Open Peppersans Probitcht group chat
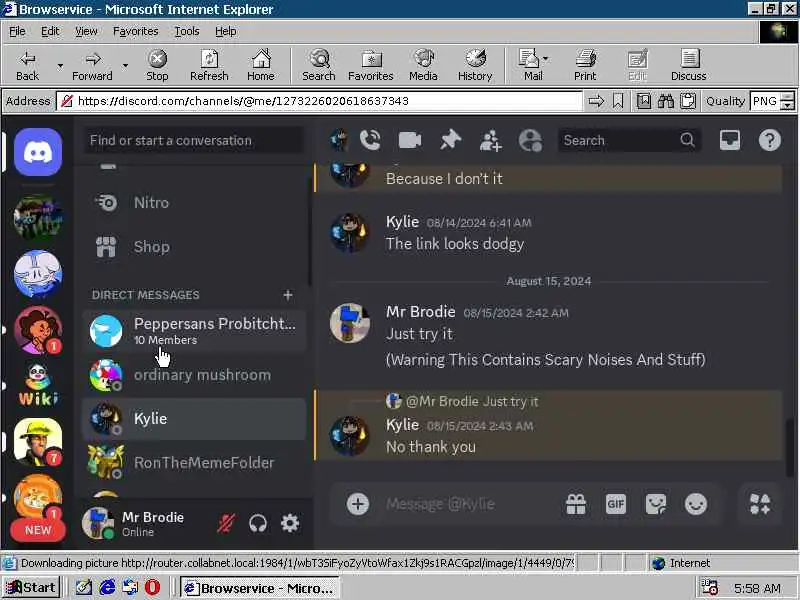 194,331
